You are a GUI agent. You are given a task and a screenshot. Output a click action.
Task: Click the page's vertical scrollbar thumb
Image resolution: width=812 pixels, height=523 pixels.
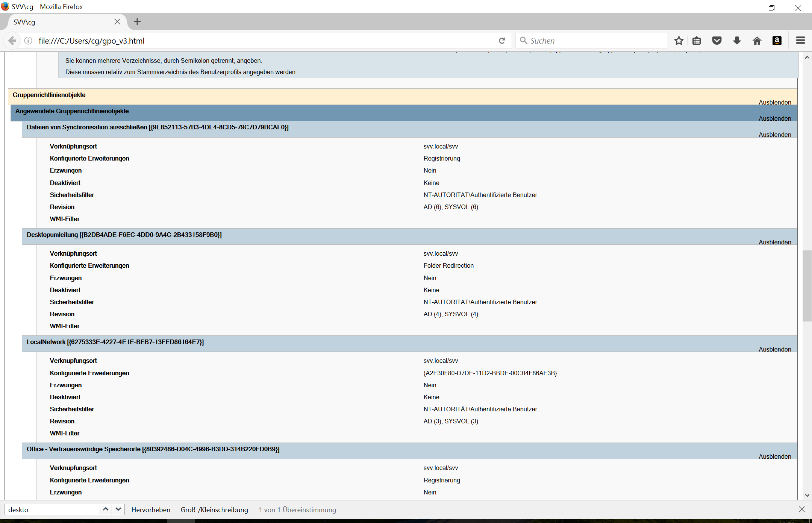pyautogui.click(x=807, y=286)
